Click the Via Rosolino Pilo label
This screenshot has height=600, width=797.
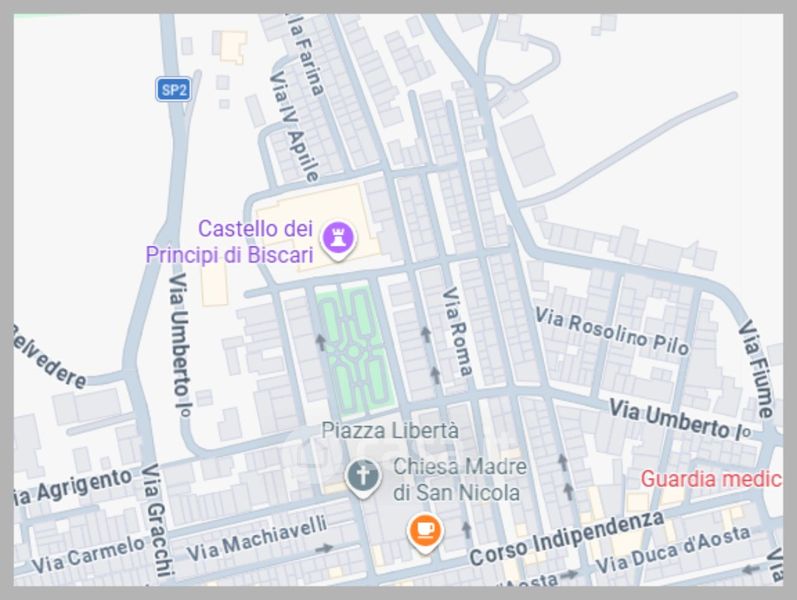click(612, 331)
